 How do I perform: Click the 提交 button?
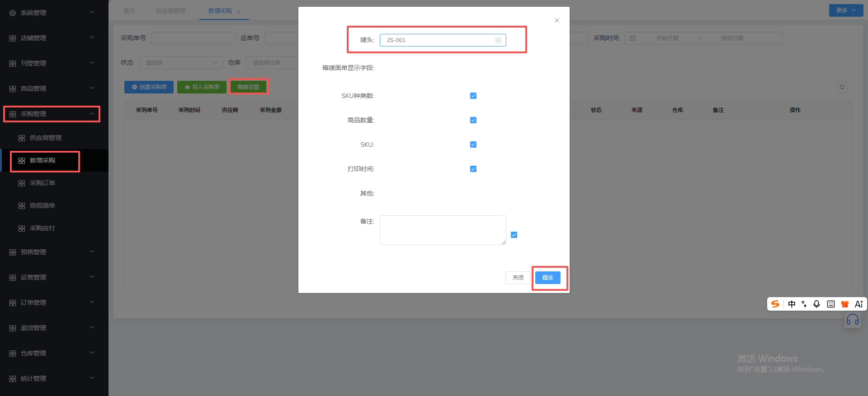[548, 278]
